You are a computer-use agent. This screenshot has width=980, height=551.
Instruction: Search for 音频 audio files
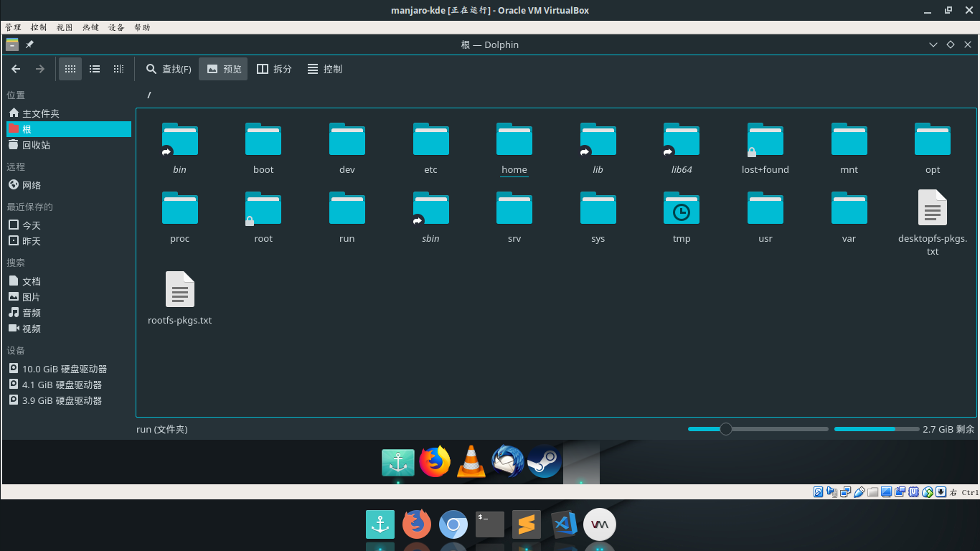tap(68, 313)
